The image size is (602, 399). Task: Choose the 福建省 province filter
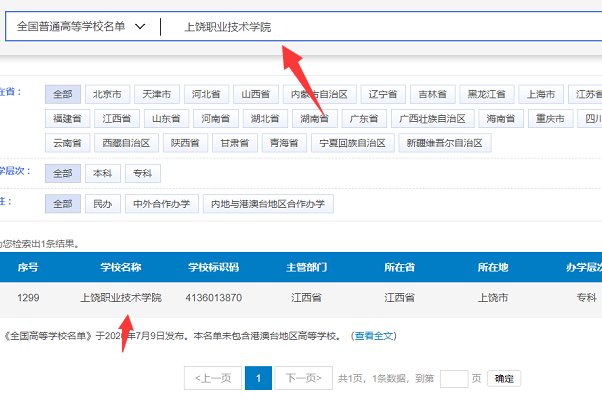coord(68,119)
